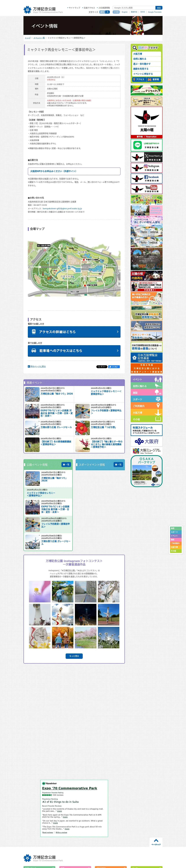Screen dimensions: 186x868
Task: Click the X ポスト share button
Action: (x=102, y=367)
